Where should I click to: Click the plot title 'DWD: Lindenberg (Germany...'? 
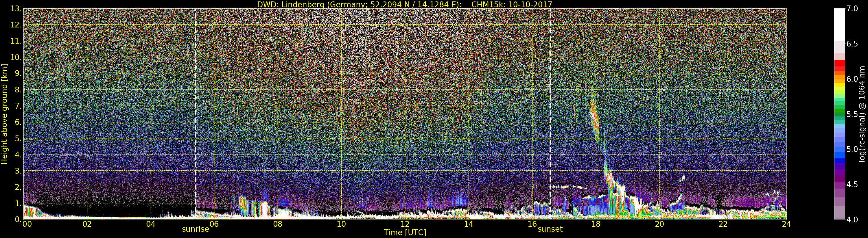[x=405, y=4]
